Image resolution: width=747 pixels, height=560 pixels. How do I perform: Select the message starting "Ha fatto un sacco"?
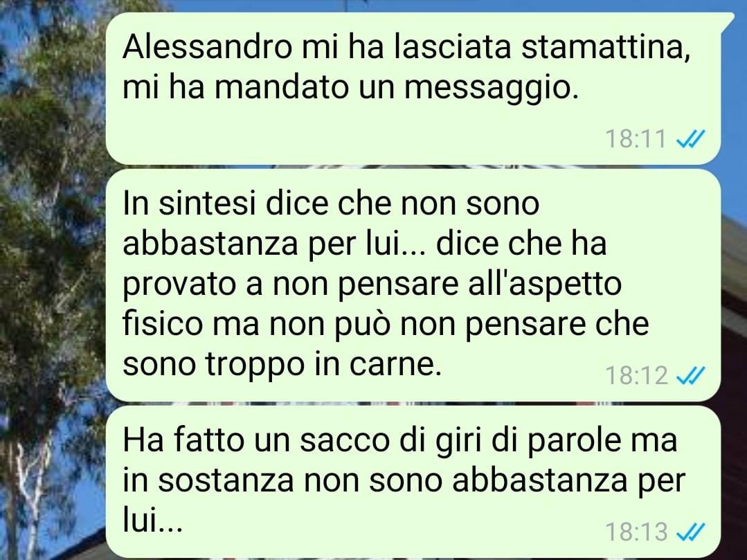pyautogui.click(x=413, y=482)
